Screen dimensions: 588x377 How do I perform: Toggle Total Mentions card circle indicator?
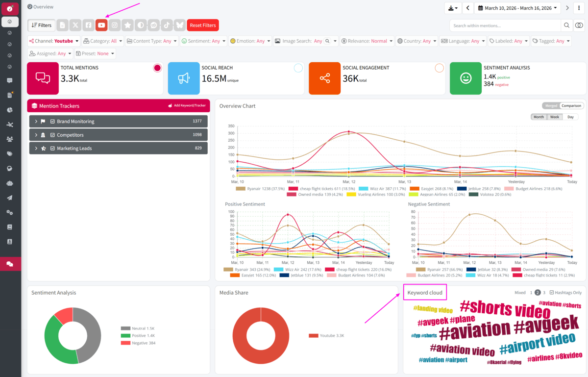tap(157, 68)
